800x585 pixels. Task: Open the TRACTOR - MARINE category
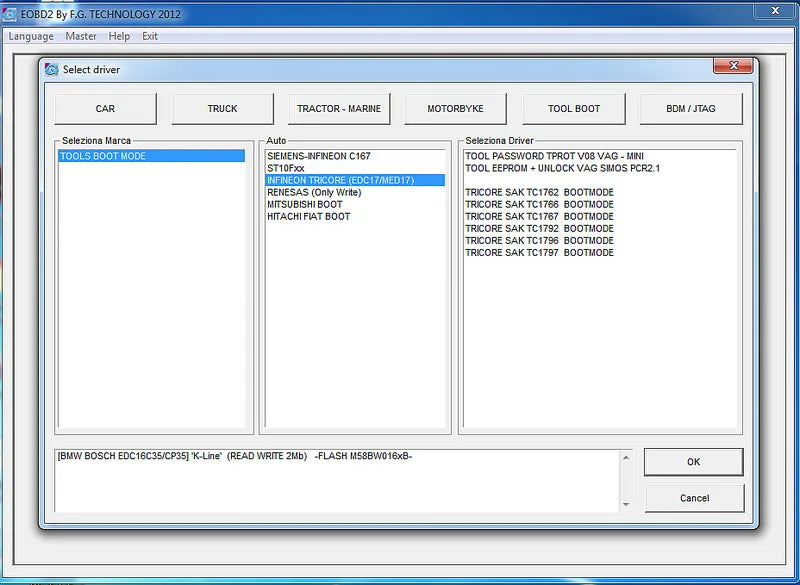339,109
